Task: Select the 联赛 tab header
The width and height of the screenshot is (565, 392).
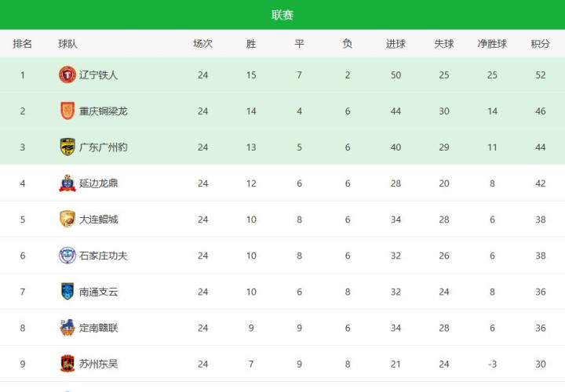Action: point(282,15)
